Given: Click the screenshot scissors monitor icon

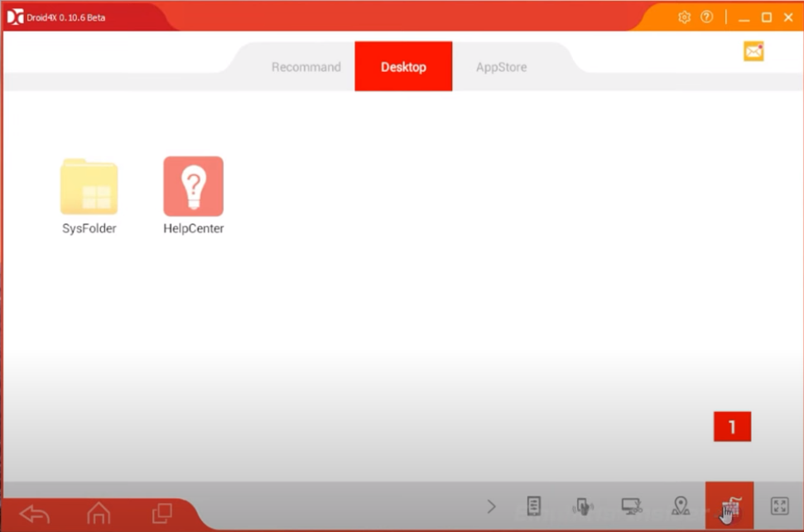Looking at the screenshot, I should 633,506.
